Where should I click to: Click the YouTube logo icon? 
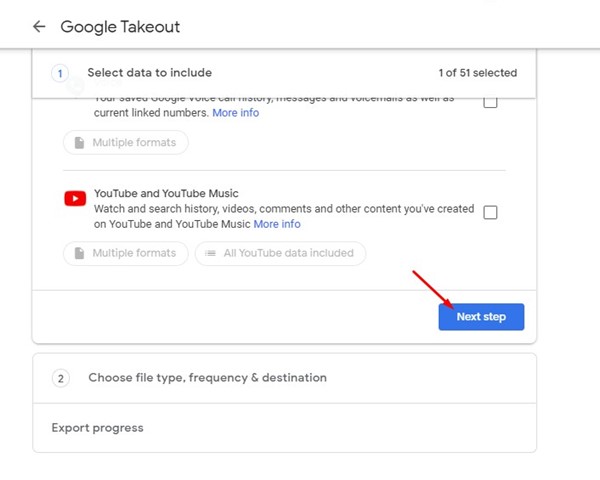(75, 199)
